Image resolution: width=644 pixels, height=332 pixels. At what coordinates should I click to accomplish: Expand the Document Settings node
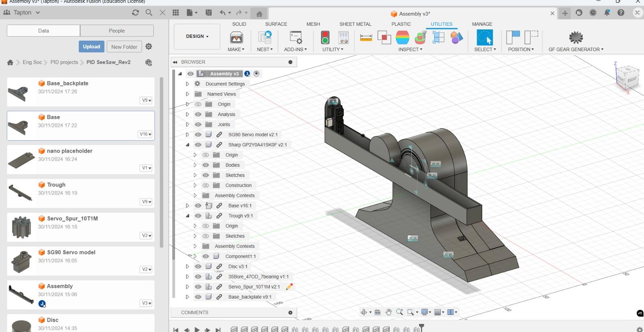pos(187,84)
